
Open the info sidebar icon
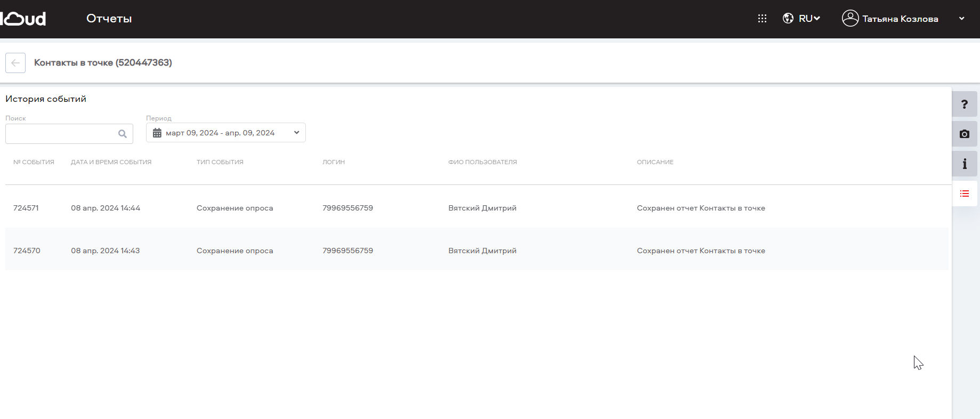click(x=965, y=164)
